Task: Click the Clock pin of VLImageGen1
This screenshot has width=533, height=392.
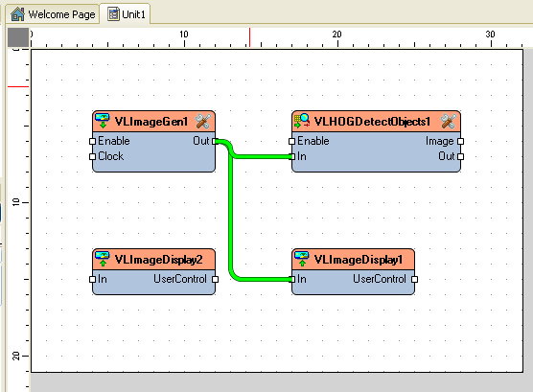Action: click(92, 156)
